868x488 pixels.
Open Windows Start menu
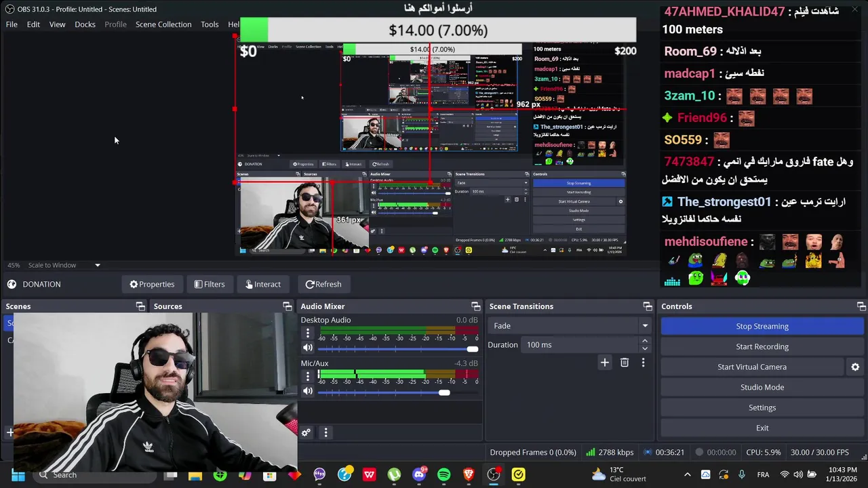pos(18,474)
